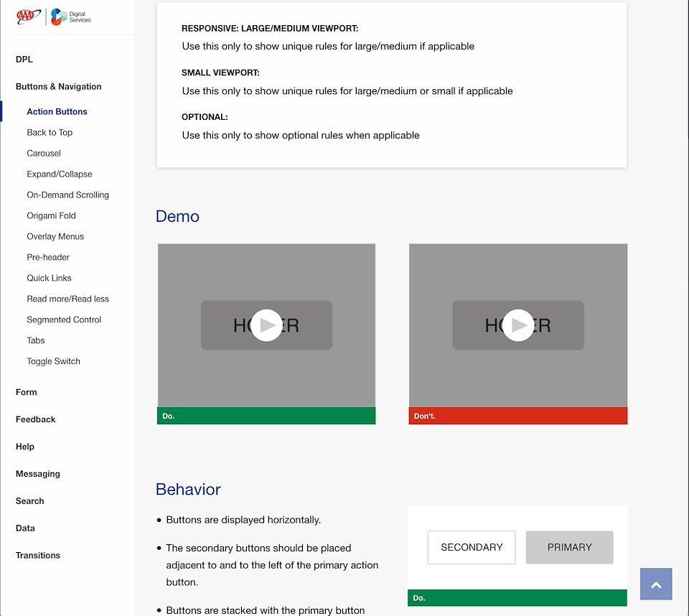This screenshot has height=616, width=689.
Task: Open the Segmented Control page
Action: point(64,319)
